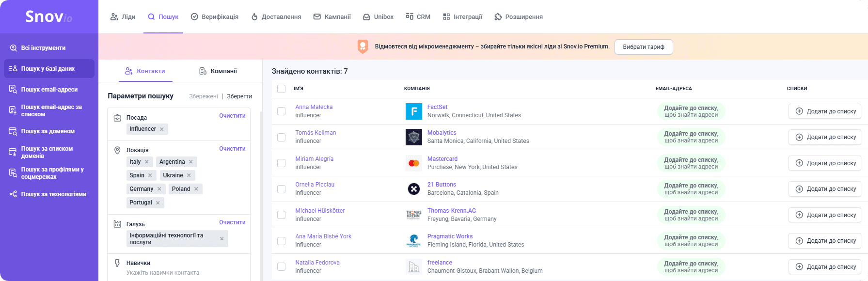Click the Навички skills icon
The height and width of the screenshot is (281, 868).
117,263
